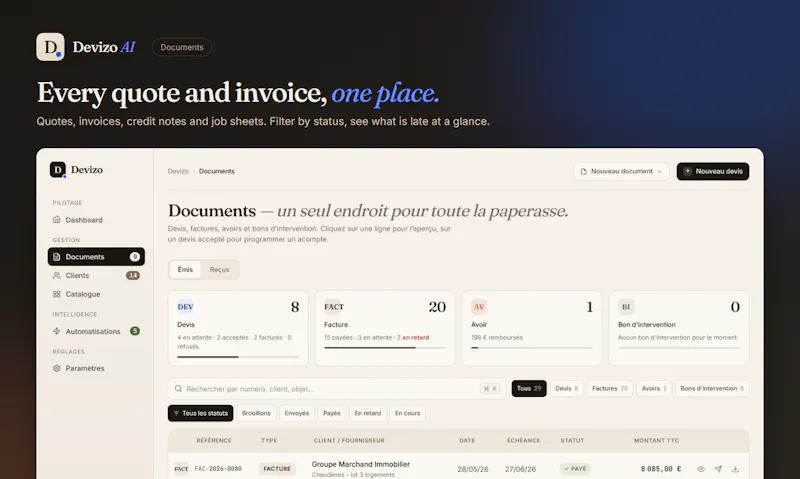Select Tous les statuts filter
Image resolution: width=800 pixels, height=479 pixels.
tap(201, 413)
